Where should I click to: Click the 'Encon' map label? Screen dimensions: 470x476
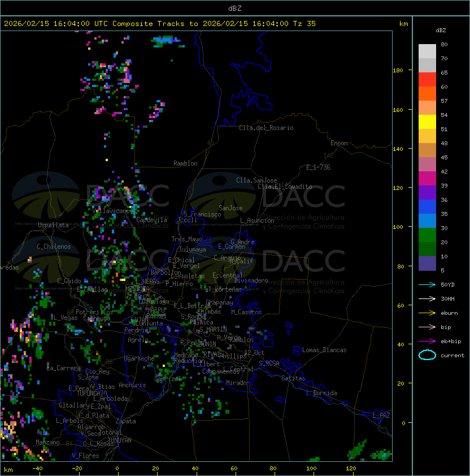(x=339, y=143)
